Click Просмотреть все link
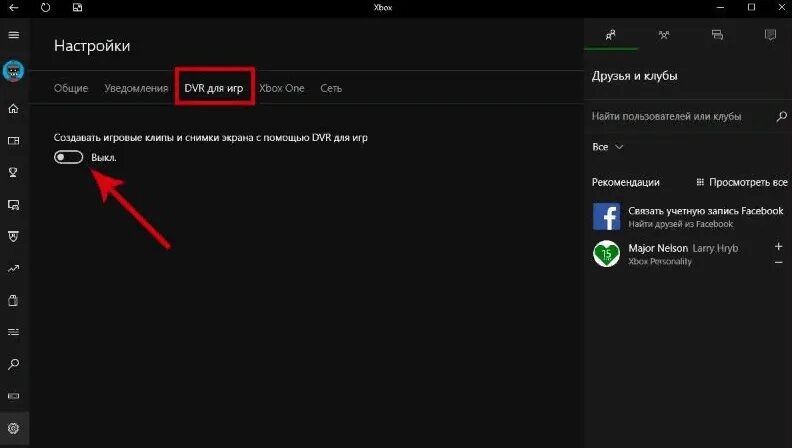Viewport: 792px width, 448px height. (x=741, y=182)
